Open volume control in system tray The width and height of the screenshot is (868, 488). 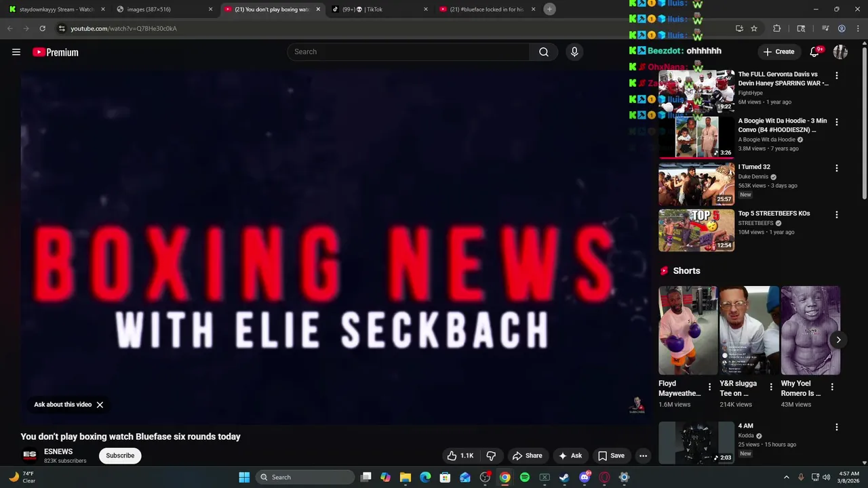(826, 477)
